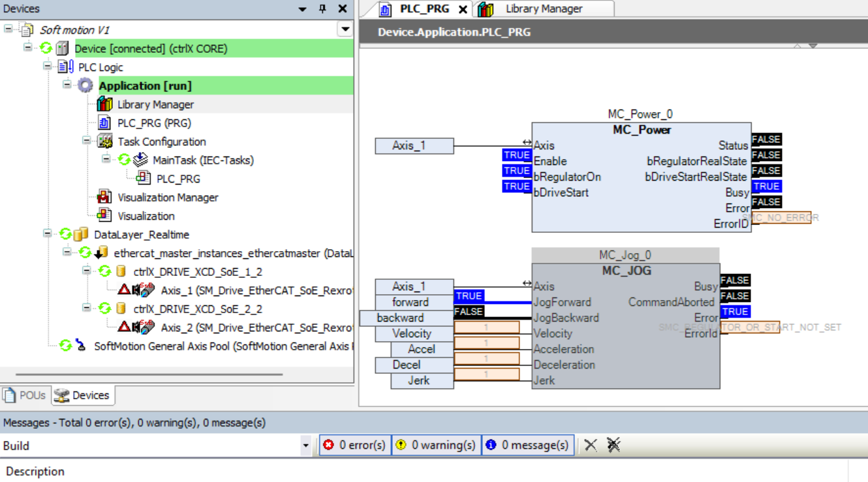The width and height of the screenshot is (868, 482).
Task: Click the TRUE value on JogForward input
Action: (469, 296)
